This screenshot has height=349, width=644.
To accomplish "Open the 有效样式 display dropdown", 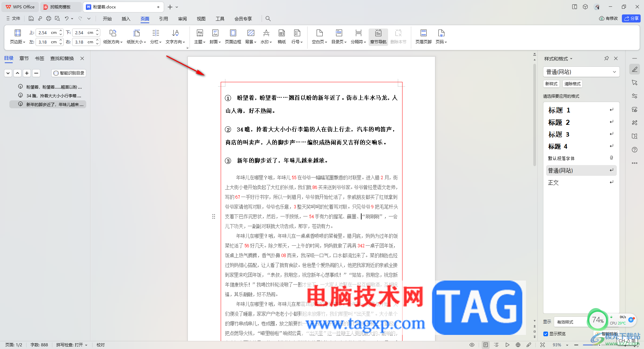I will [571, 322].
